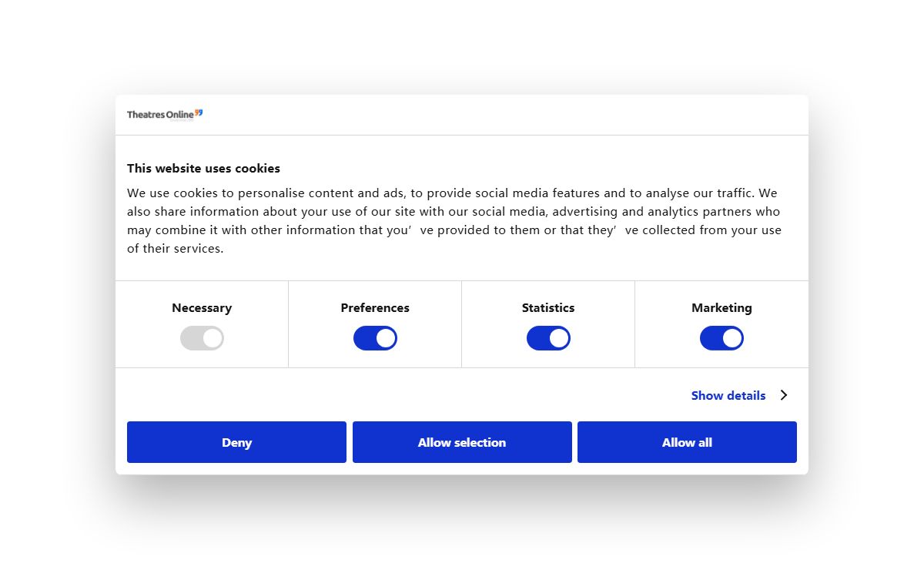The image size is (924, 570).
Task: Switch off the Marketing cookies toggle
Action: click(721, 338)
